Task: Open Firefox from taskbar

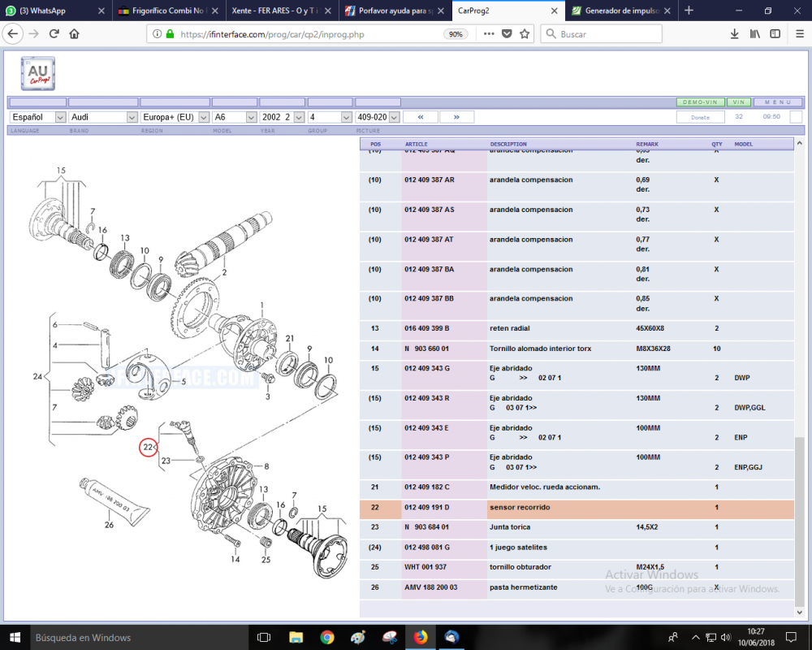Action: 420,638
